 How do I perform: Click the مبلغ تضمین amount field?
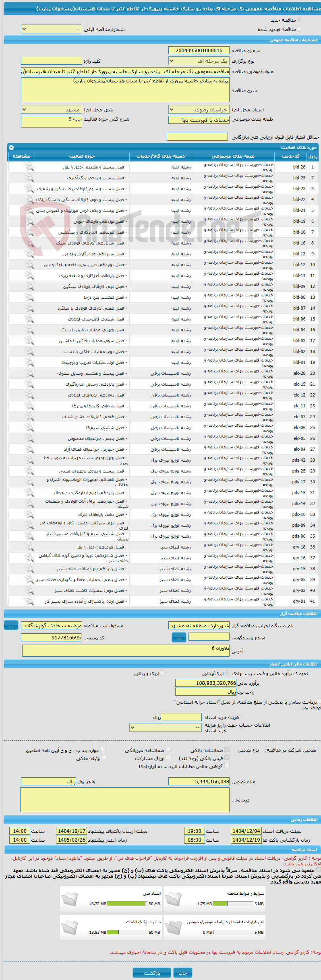point(199,781)
